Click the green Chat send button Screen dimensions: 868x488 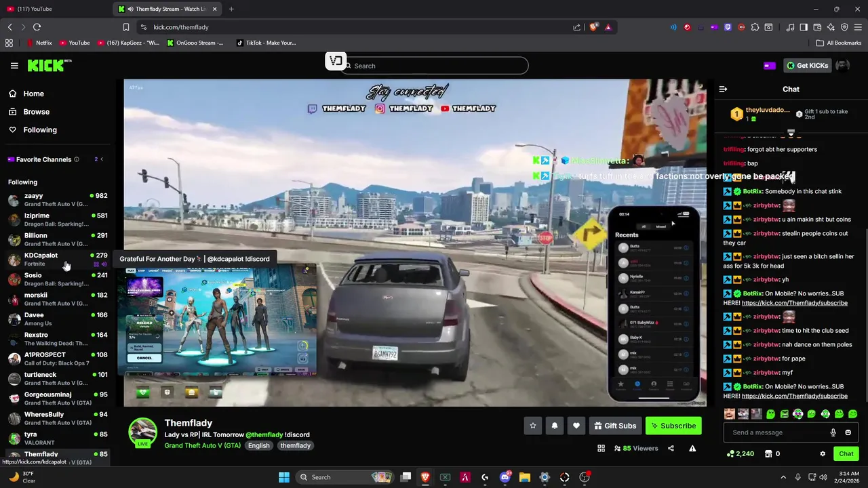(x=846, y=453)
